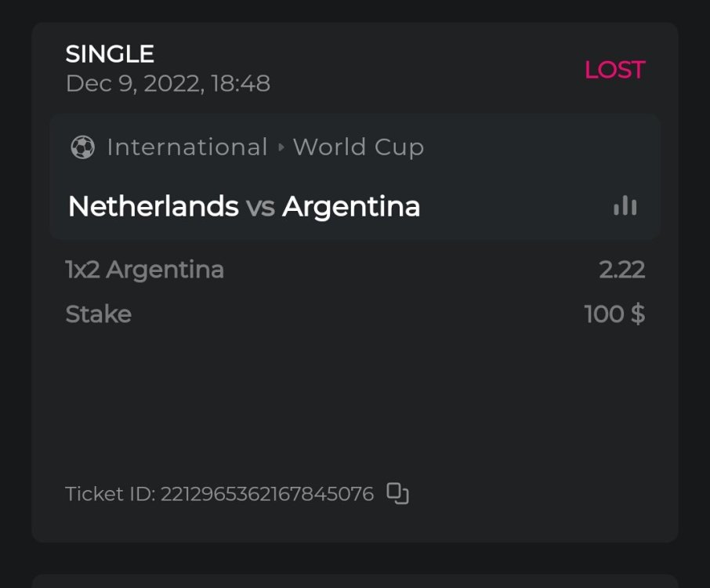Open the World Cup tournament link

[x=358, y=147]
